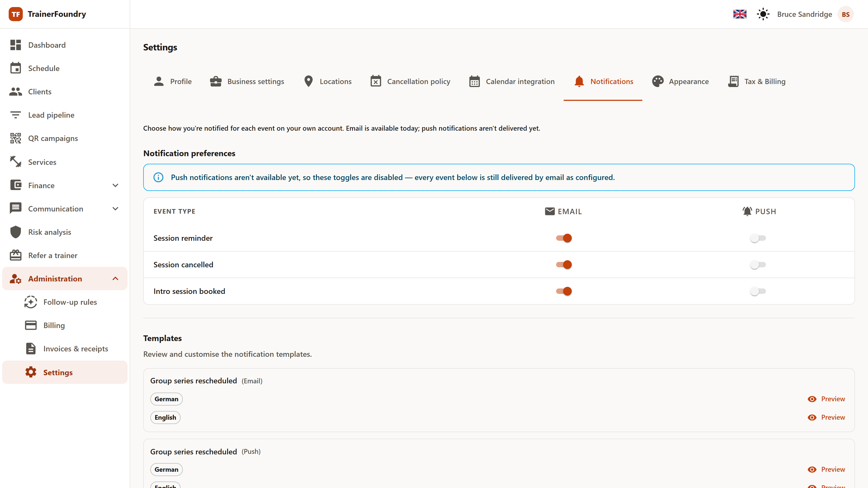Switch to the Tax & Billing tab

[757, 82]
